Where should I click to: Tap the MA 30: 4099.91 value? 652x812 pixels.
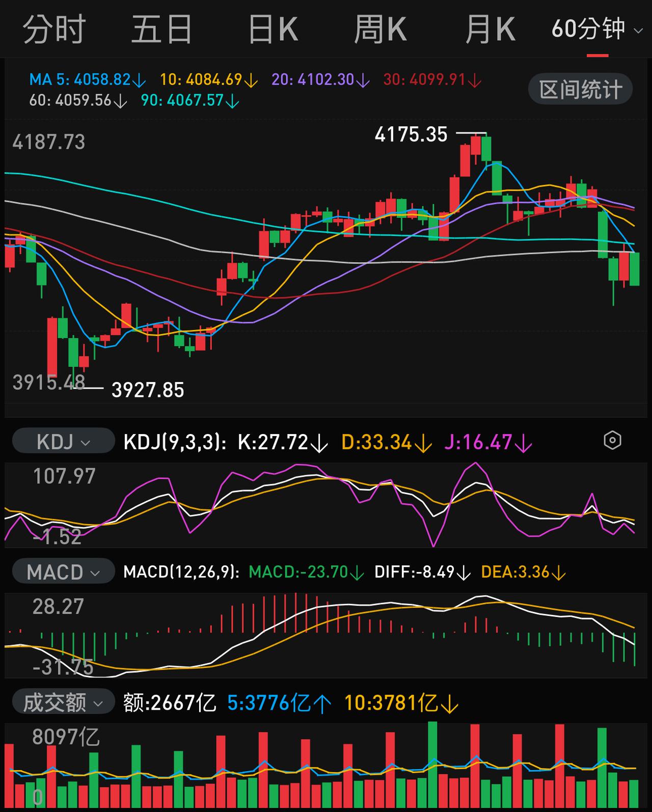(432, 80)
